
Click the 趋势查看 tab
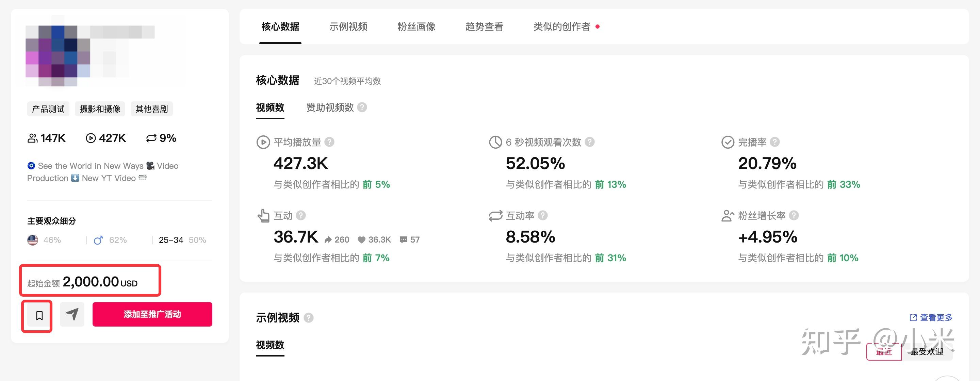[x=485, y=27]
